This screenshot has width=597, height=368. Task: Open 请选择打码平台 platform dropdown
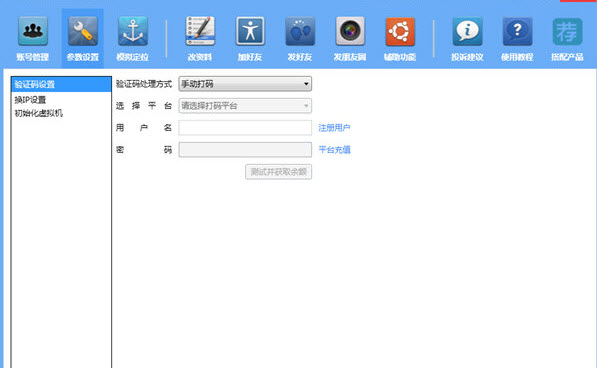tap(245, 106)
